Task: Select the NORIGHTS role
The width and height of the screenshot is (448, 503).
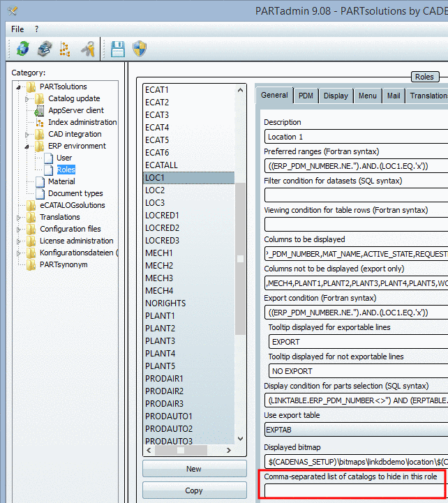Action: [188, 303]
